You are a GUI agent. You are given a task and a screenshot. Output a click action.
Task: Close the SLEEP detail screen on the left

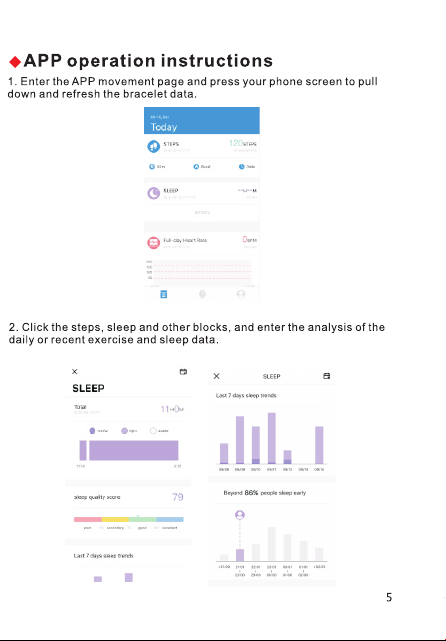[74, 371]
